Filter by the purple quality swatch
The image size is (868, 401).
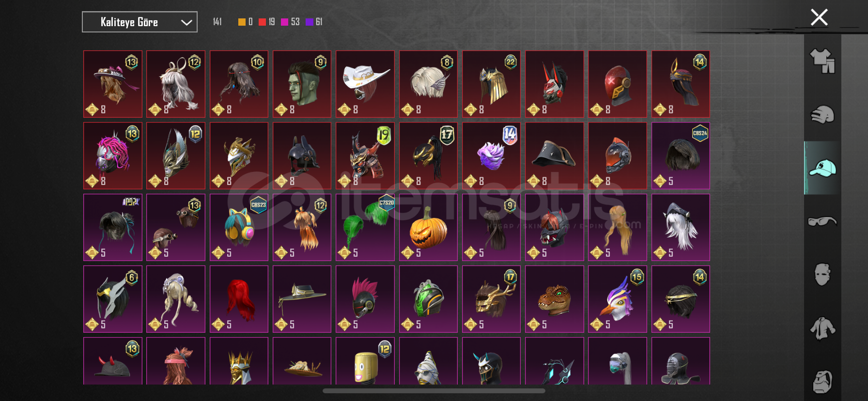click(x=310, y=22)
